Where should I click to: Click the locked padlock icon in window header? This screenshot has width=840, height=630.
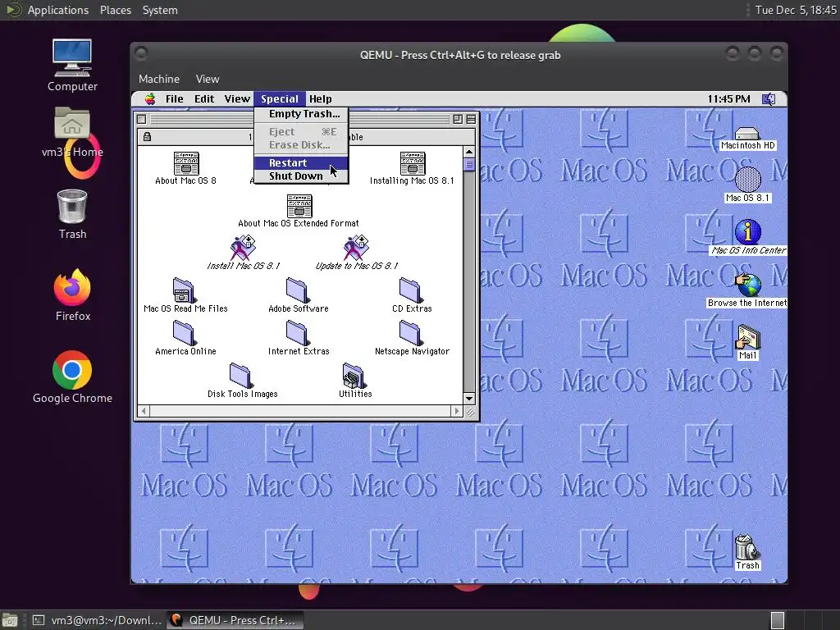pyautogui.click(x=147, y=137)
